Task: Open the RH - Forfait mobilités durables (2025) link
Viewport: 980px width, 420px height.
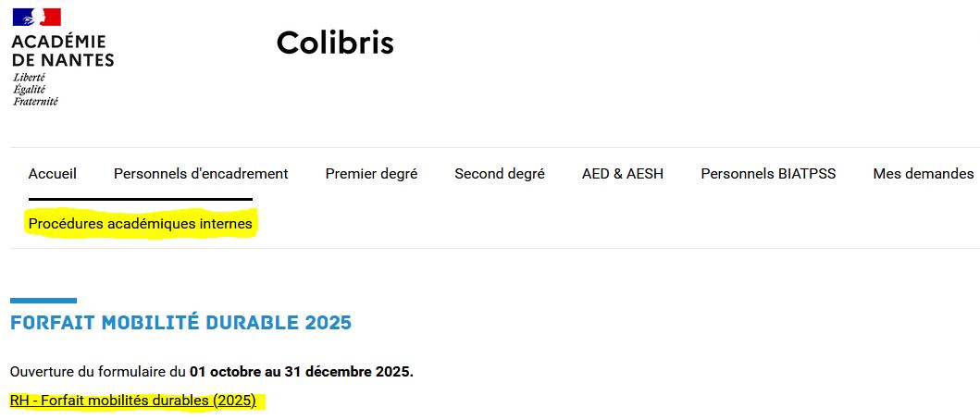Action: pos(132,401)
